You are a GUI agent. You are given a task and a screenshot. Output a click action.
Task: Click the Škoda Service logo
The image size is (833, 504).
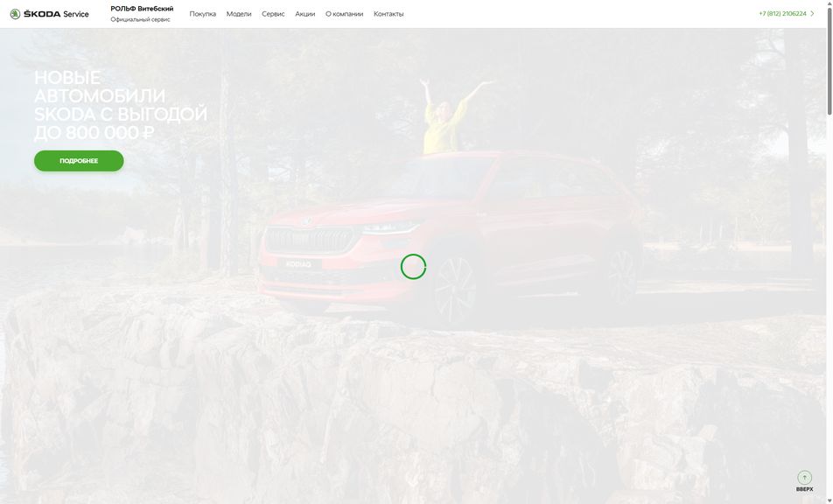(x=49, y=14)
